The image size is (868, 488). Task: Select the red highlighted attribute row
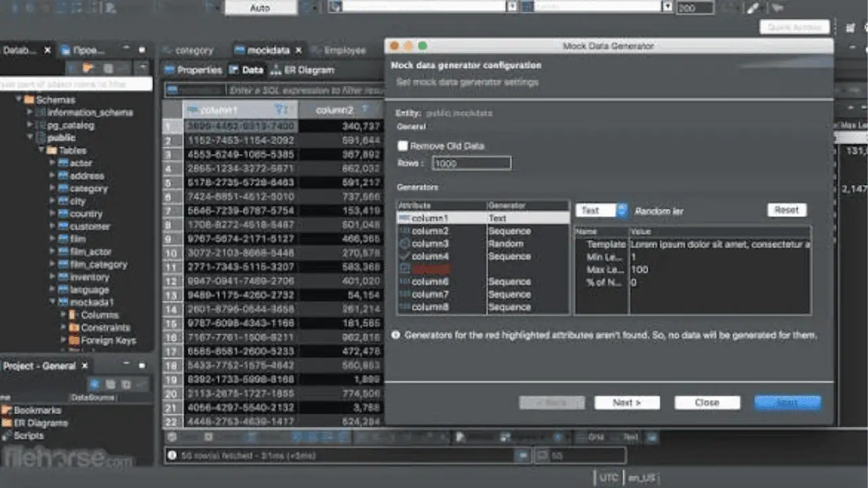(483, 269)
